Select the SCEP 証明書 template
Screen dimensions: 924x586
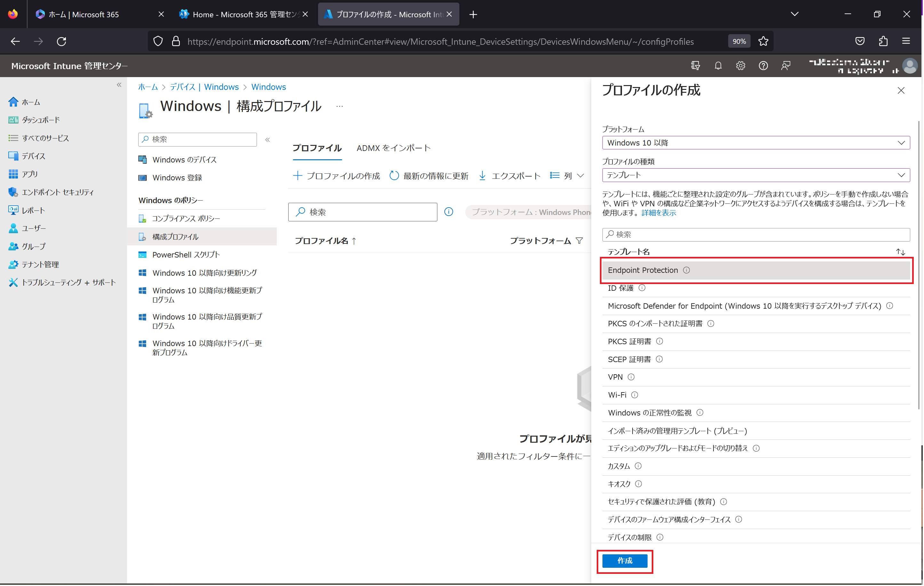tap(756, 359)
